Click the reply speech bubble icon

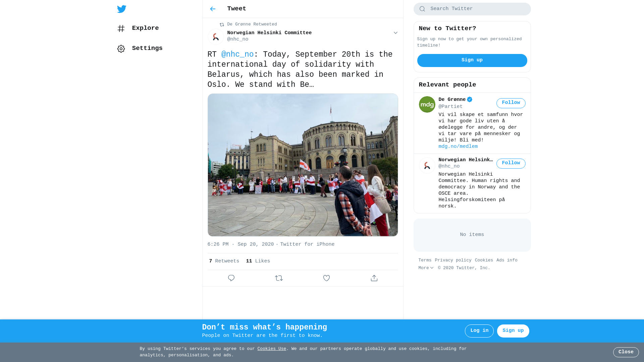click(x=231, y=278)
